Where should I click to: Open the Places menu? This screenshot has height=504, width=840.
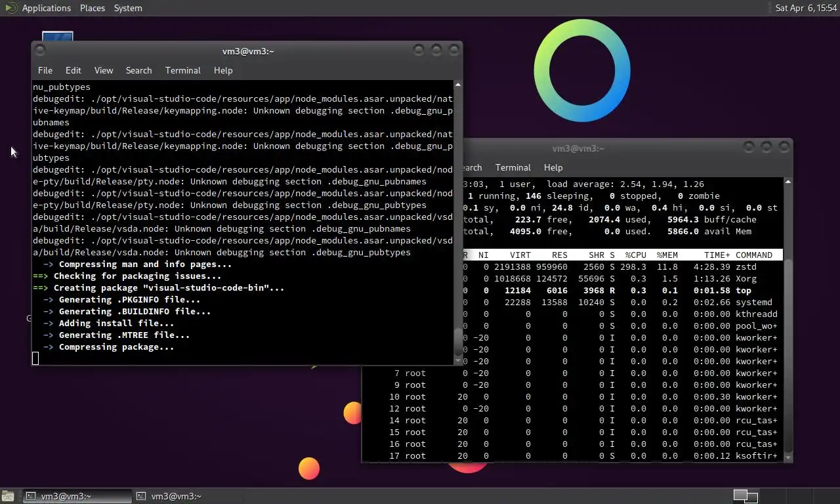pos(93,8)
